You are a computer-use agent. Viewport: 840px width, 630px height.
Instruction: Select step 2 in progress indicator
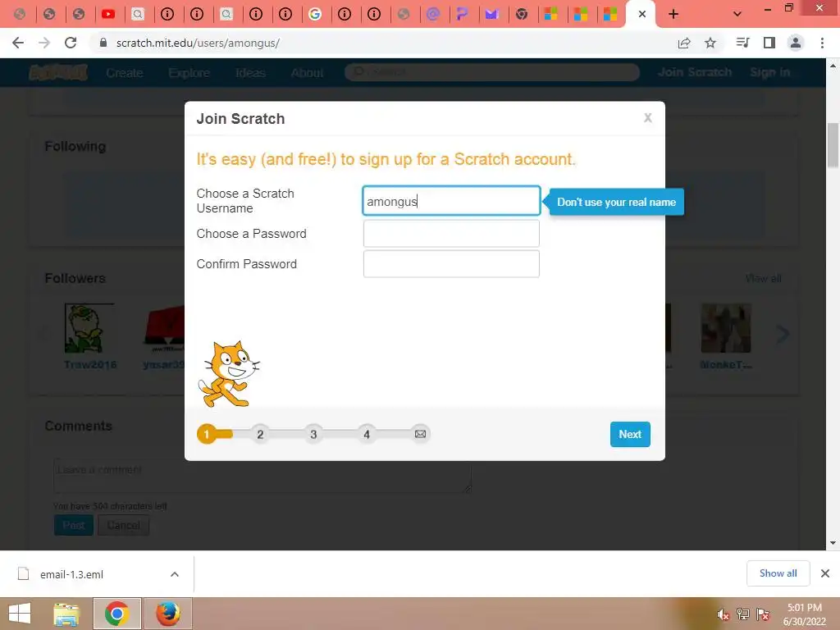tap(260, 434)
